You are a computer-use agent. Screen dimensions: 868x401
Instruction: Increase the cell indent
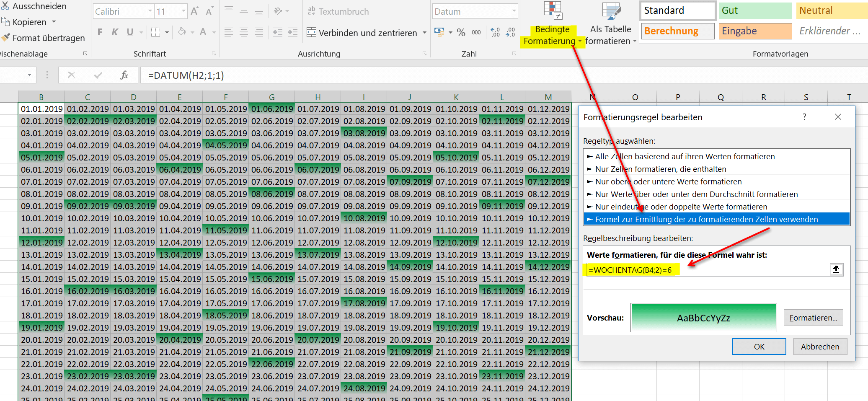tap(293, 32)
